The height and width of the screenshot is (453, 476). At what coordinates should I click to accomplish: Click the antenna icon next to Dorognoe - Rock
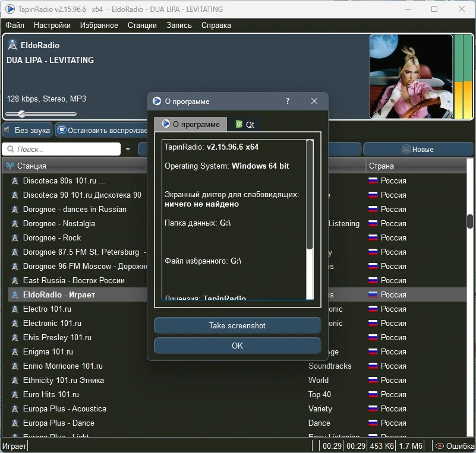coord(15,238)
